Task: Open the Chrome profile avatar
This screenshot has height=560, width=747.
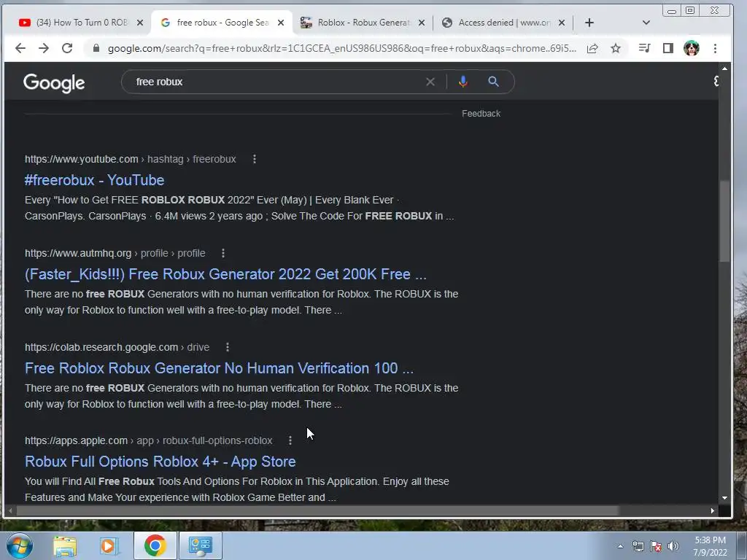Action: point(692,48)
